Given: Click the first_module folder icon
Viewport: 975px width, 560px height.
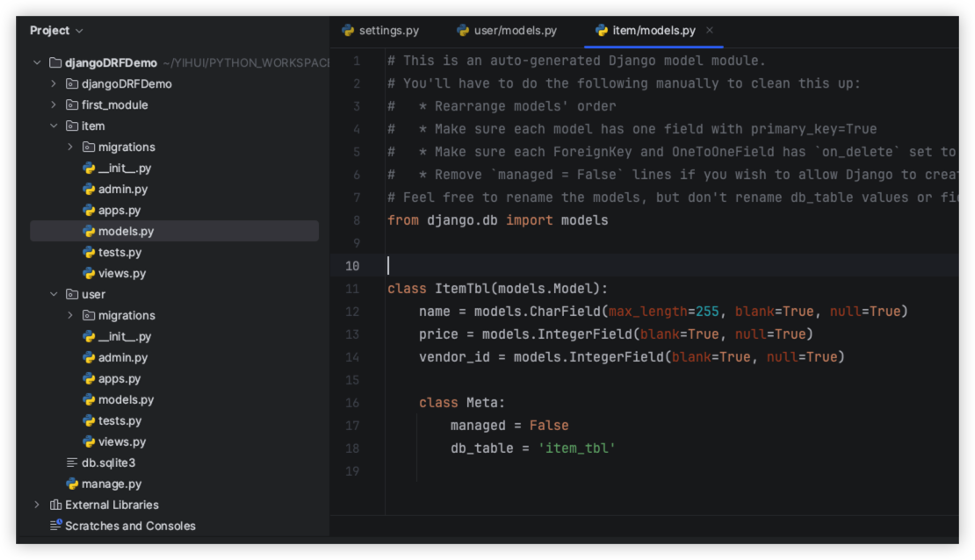Looking at the screenshot, I should tap(72, 104).
